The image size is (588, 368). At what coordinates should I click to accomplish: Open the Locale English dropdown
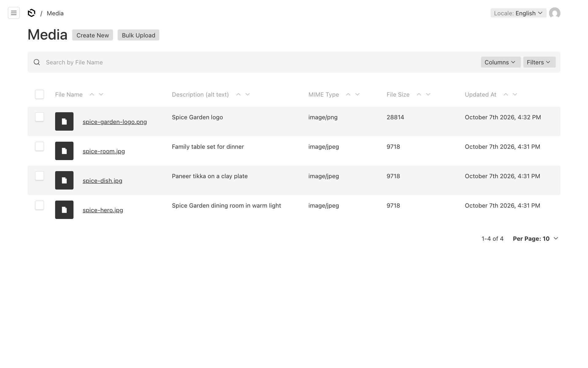(518, 13)
